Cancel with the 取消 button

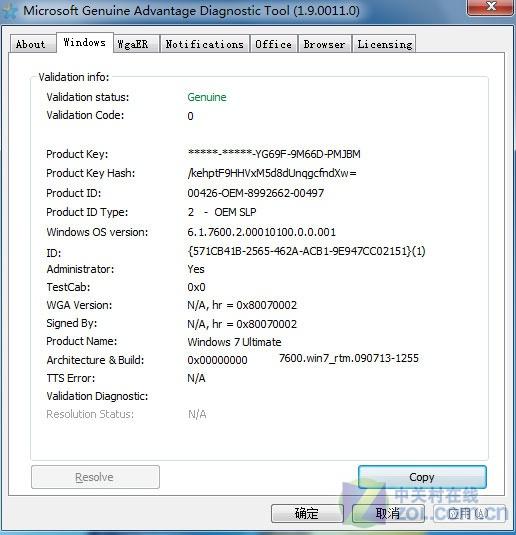(388, 513)
